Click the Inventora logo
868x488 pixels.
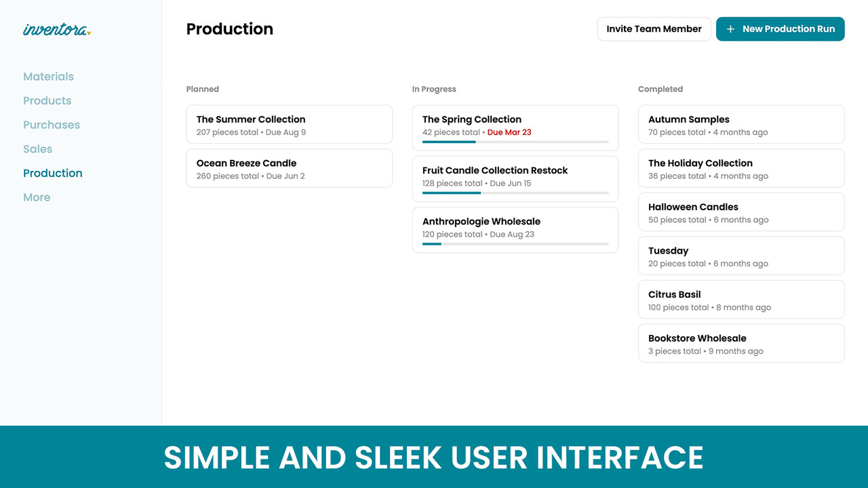pyautogui.click(x=56, y=29)
